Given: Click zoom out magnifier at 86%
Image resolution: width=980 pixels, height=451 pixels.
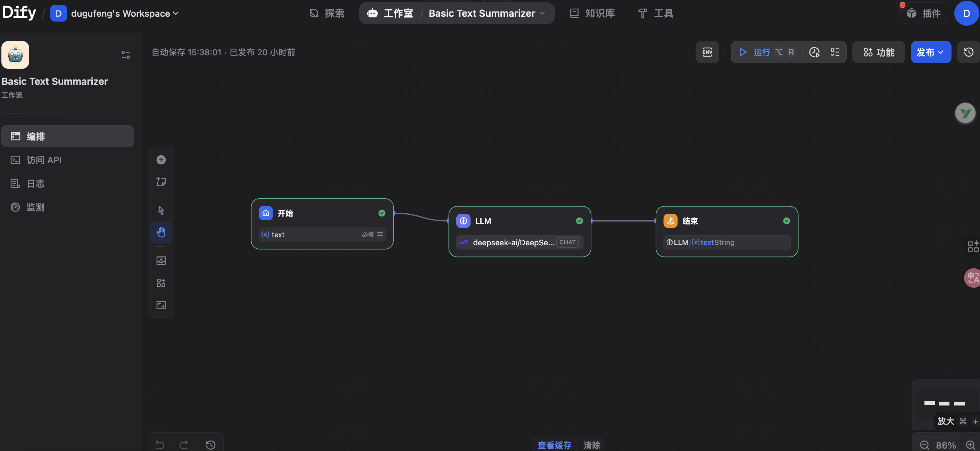Looking at the screenshot, I should tap(924, 445).
